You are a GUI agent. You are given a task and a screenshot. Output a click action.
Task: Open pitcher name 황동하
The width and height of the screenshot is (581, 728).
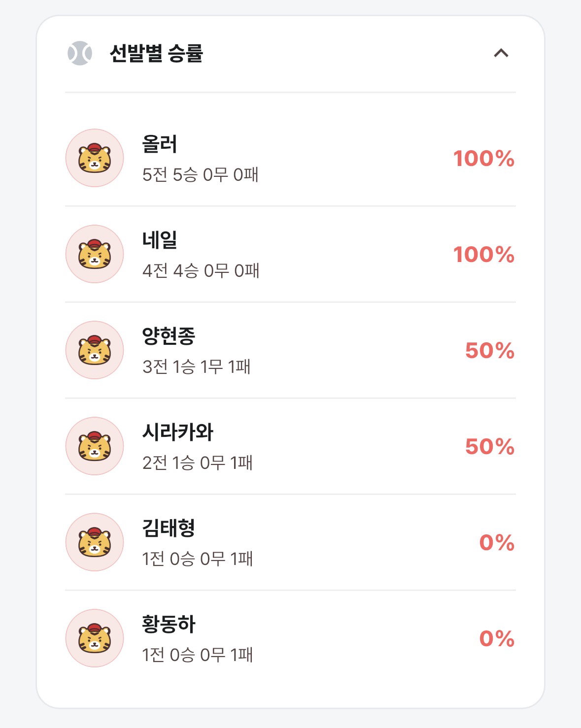tap(169, 624)
